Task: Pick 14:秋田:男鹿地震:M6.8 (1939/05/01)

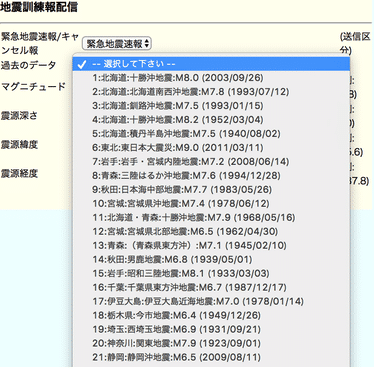Action: click(211, 260)
